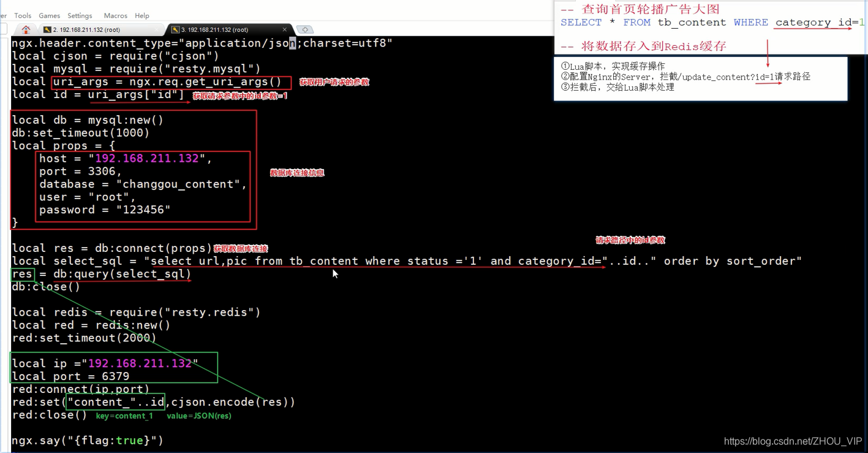Image resolution: width=868 pixels, height=453 pixels.
Task: Click note line '②配置Nginx的Server' about update_content
Action: click(x=685, y=77)
